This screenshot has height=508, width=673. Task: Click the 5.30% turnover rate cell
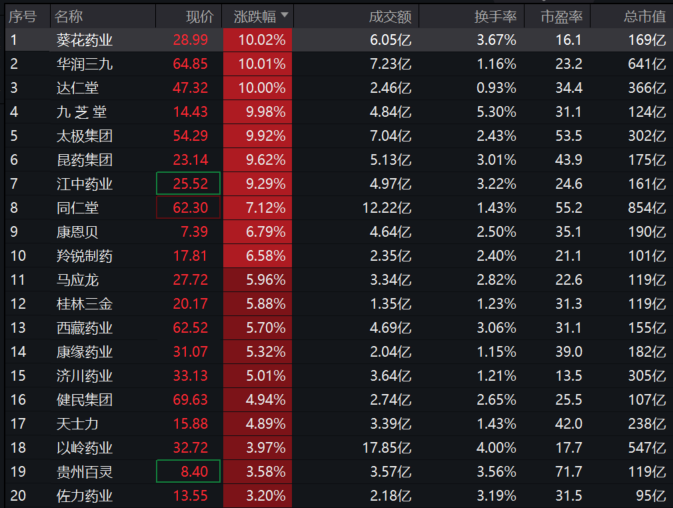pyautogui.click(x=496, y=112)
